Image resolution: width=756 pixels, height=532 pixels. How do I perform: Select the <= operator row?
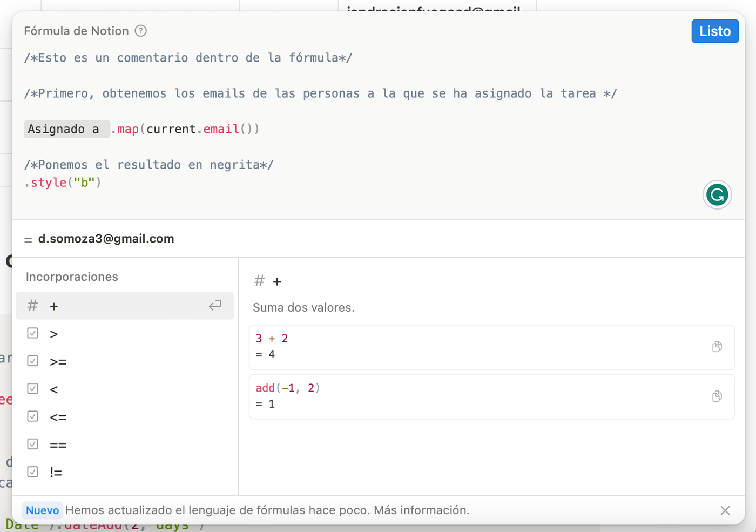click(125, 417)
